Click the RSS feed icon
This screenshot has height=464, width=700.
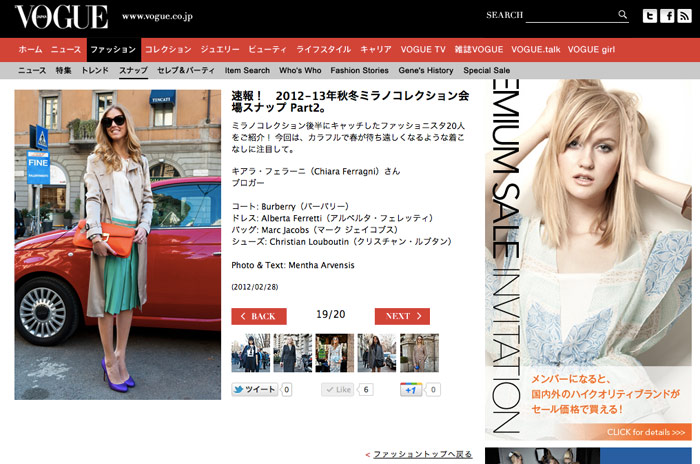tap(683, 16)
